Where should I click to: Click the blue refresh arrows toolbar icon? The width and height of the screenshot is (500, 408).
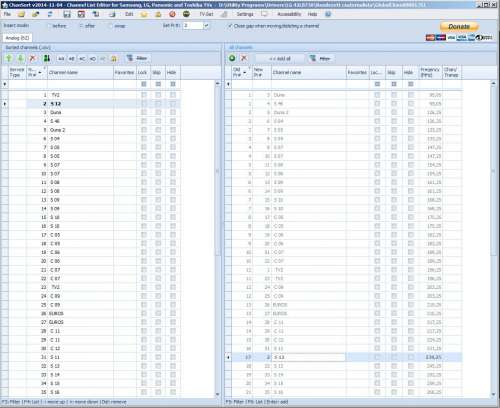coord(50,14)
